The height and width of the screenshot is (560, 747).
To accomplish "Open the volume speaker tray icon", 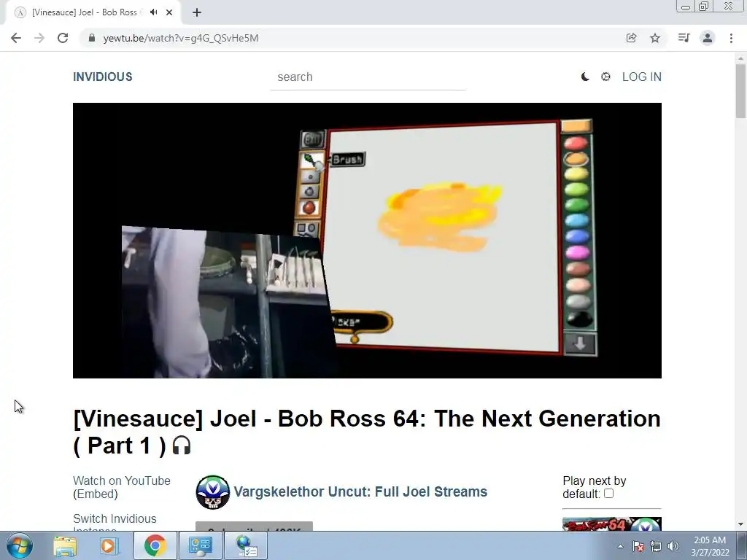I will 673,546.
